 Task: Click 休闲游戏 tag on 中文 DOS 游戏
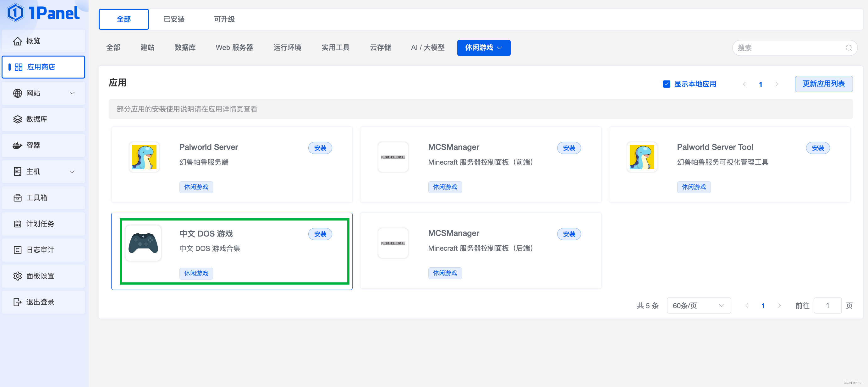click(196, 273)
